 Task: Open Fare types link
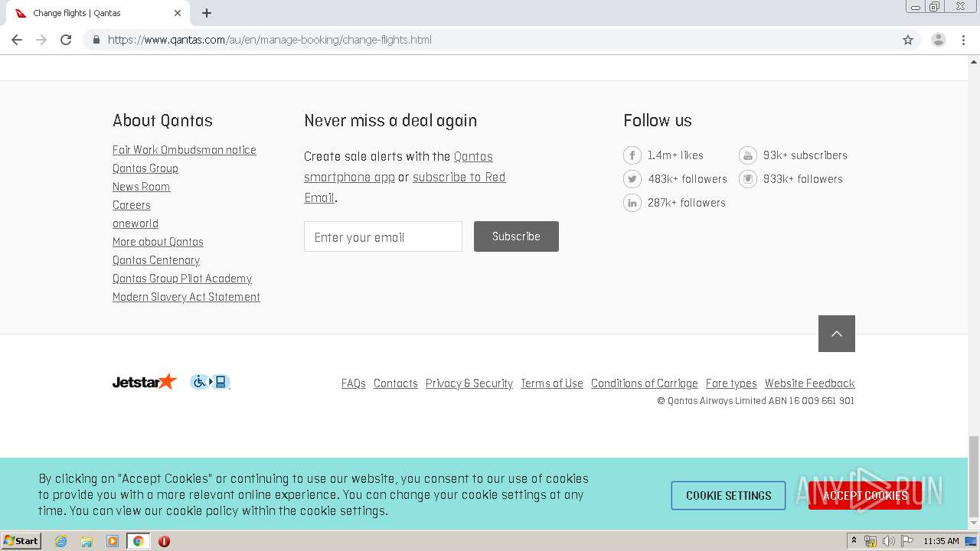point(731,383)
